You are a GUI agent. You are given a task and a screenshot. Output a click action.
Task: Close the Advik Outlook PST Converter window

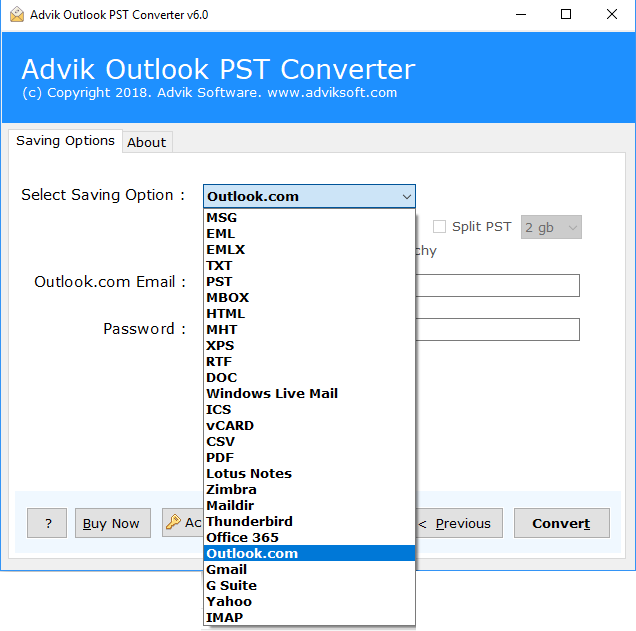(612, 15)
